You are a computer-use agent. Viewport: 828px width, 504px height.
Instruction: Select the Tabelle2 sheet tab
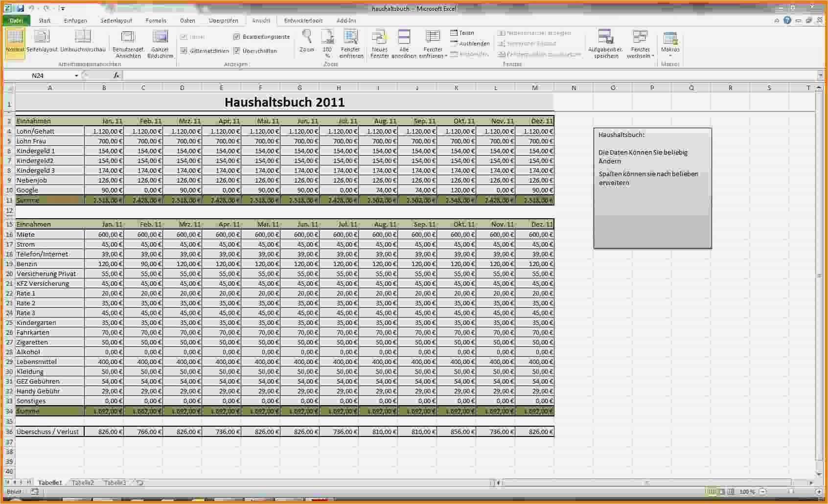pyautogui.click(x=83, y=483)
